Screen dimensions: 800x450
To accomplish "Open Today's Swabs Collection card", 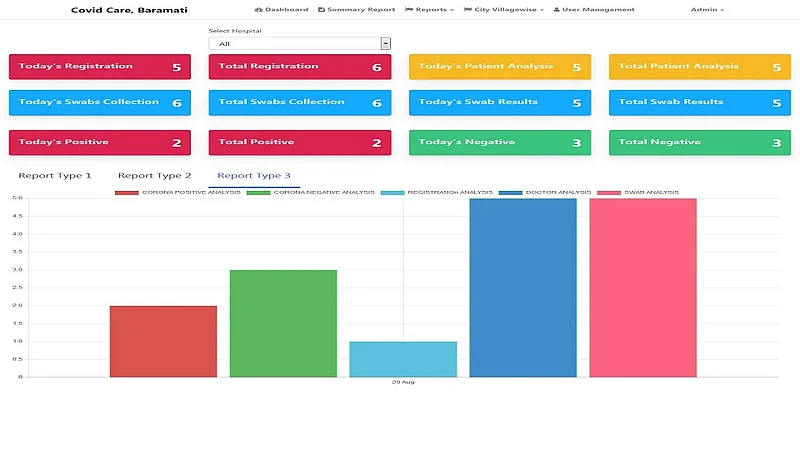I will click(100, 103).
